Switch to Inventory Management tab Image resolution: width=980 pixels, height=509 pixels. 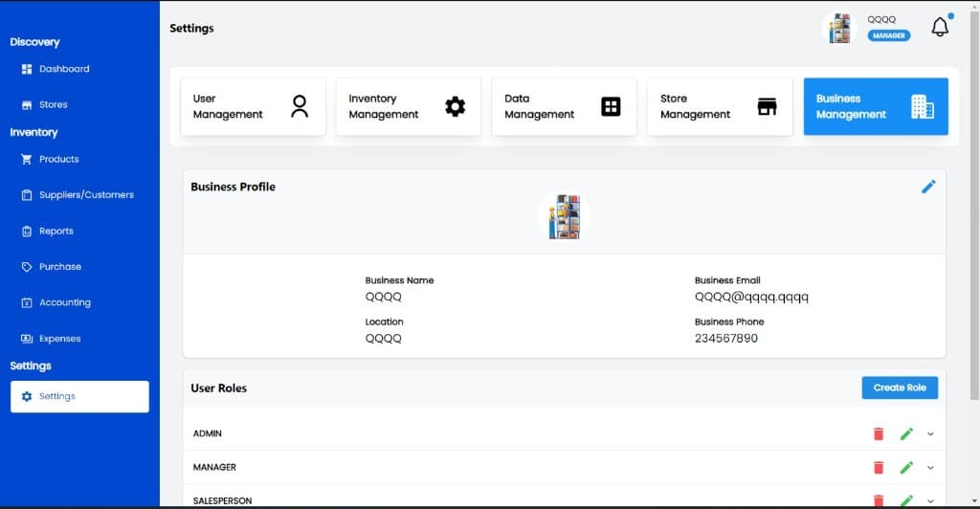(409, 106)
